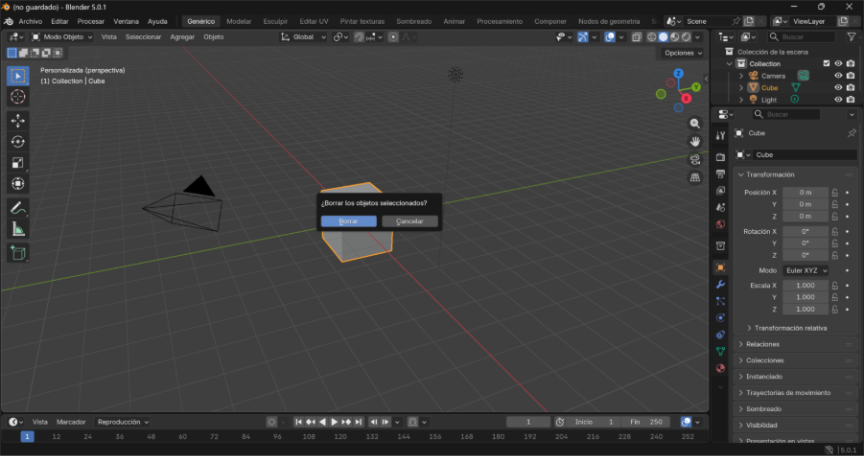Hide the Cube in the outliner

[x=838, y=88]
